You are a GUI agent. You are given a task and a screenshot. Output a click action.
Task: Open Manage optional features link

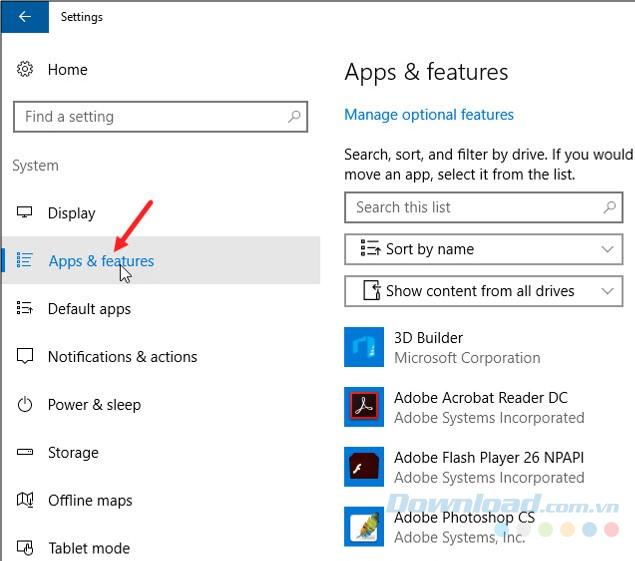pyautogui.click(x=429, y=115)
